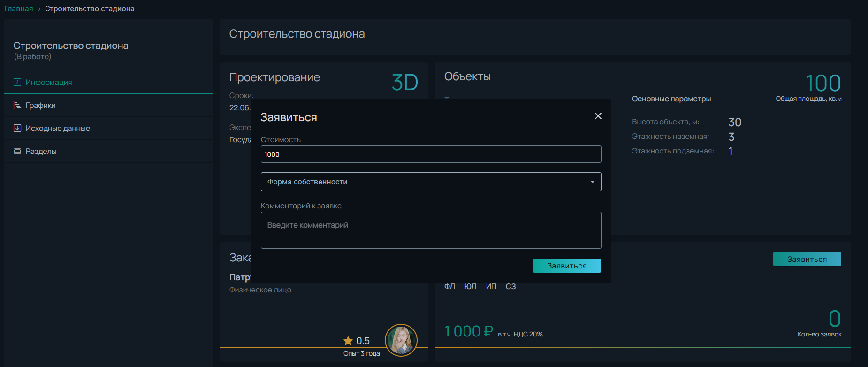Close the Заявиться dialog with X
This screenshot has height=367, width=868.
tap(598, 116)
